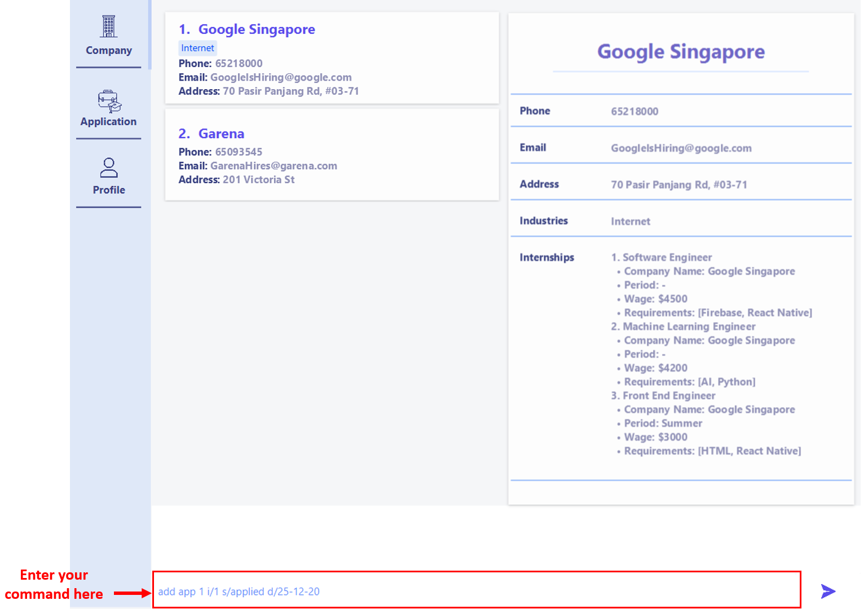Click Google card phone 65218000

pyautogui.click(x=239, y=63)
